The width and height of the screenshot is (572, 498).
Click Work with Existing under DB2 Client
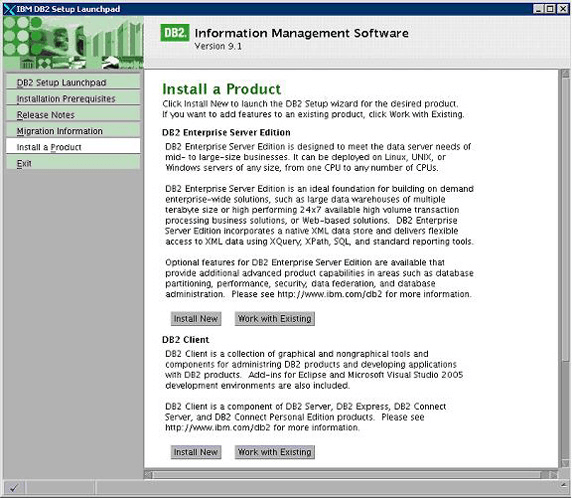click(x=275, y=452)
